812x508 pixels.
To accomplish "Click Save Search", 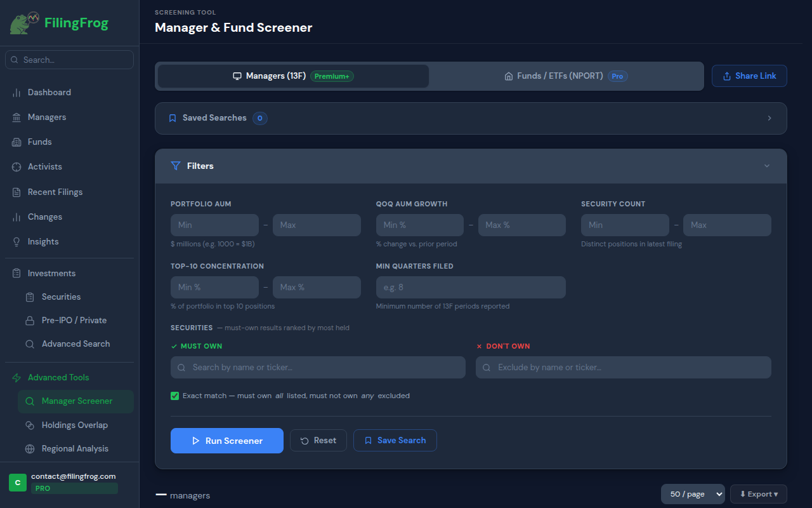I will pos(395,440).
